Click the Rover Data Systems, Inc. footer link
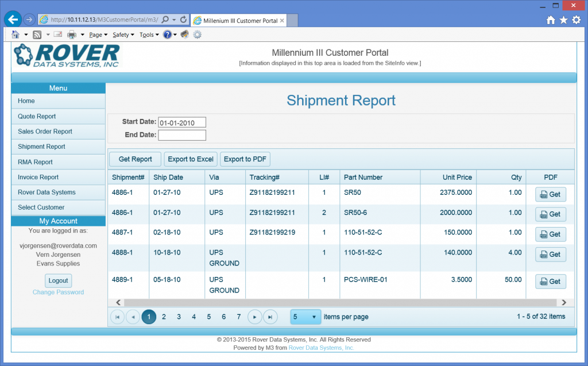 (321, 348)
